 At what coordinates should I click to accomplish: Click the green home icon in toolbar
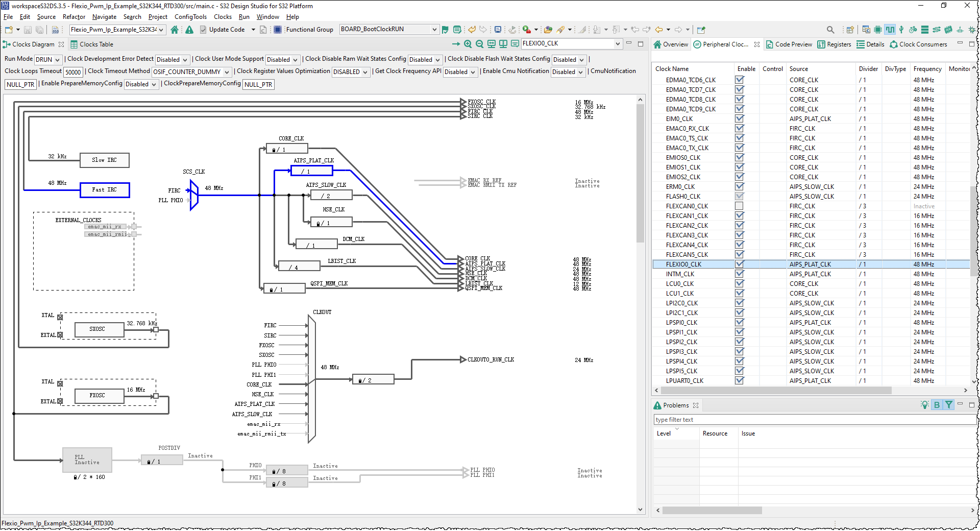point(175,30)
